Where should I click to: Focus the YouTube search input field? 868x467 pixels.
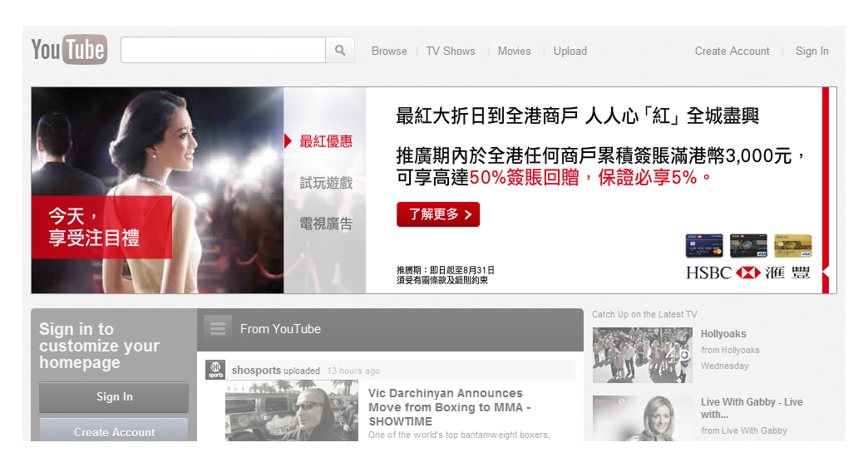(223, 51)
